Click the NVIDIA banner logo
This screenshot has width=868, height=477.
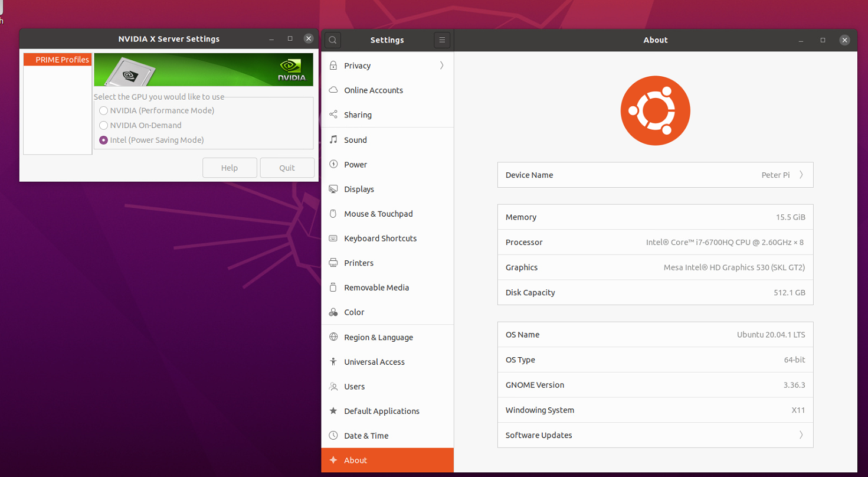click(x=292, y=70)
